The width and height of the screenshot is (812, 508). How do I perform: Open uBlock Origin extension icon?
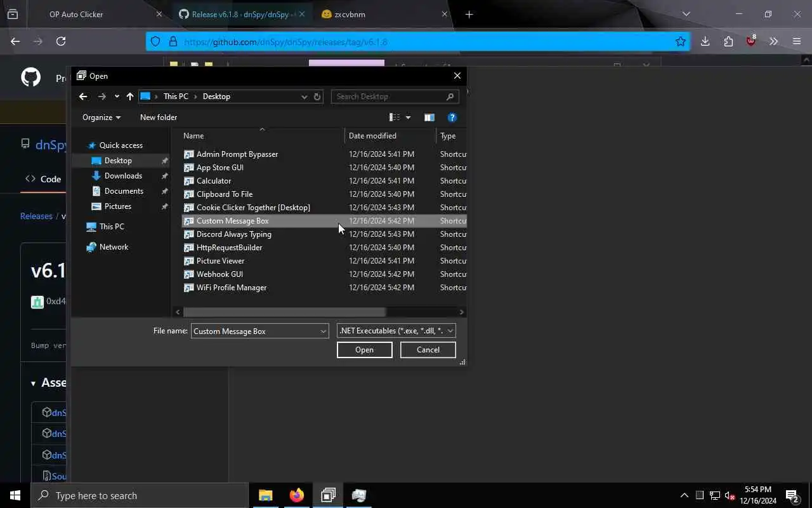coord(751,41)
